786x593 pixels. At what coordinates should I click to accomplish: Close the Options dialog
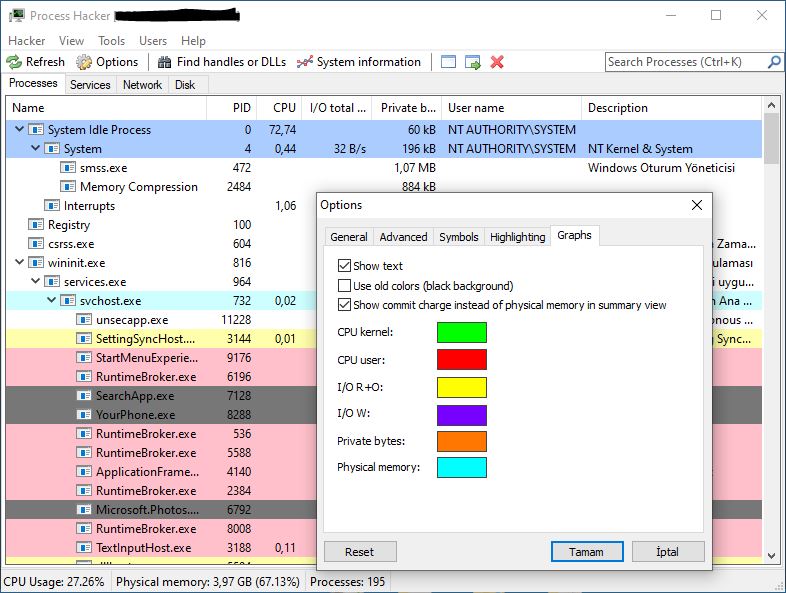[x=697, y=205]
